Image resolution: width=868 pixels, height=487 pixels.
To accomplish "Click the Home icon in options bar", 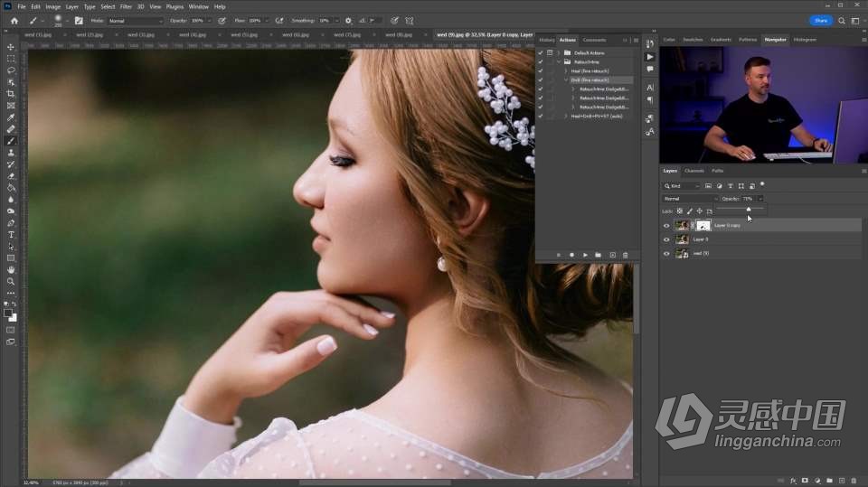I will 14,20.
